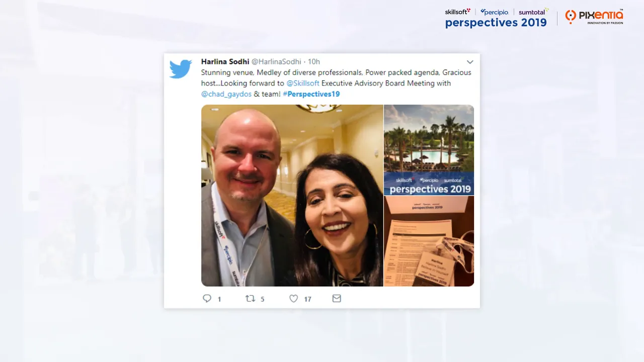
Task: Click the Twitter bird logo
Action: point(181,69)
